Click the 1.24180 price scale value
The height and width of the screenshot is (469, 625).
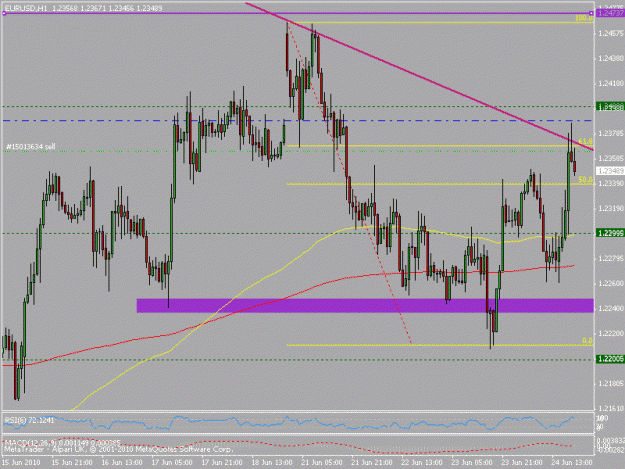[x=611, y=84]
